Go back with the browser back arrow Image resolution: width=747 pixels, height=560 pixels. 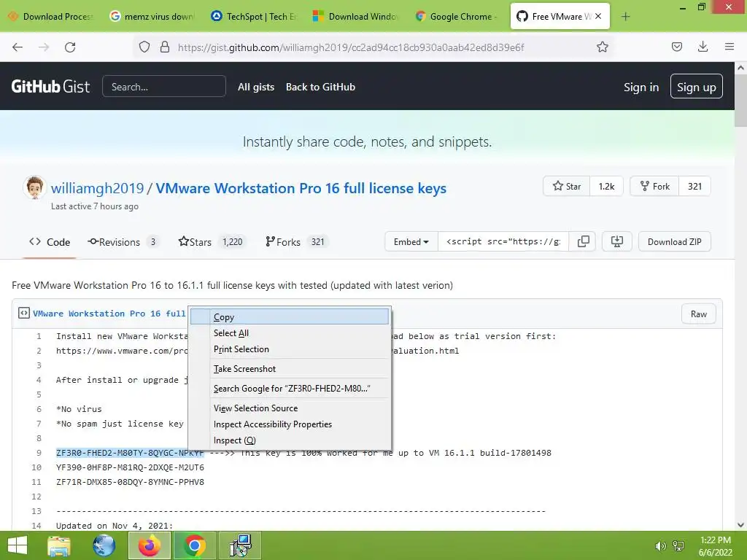(x=18, y=47)
